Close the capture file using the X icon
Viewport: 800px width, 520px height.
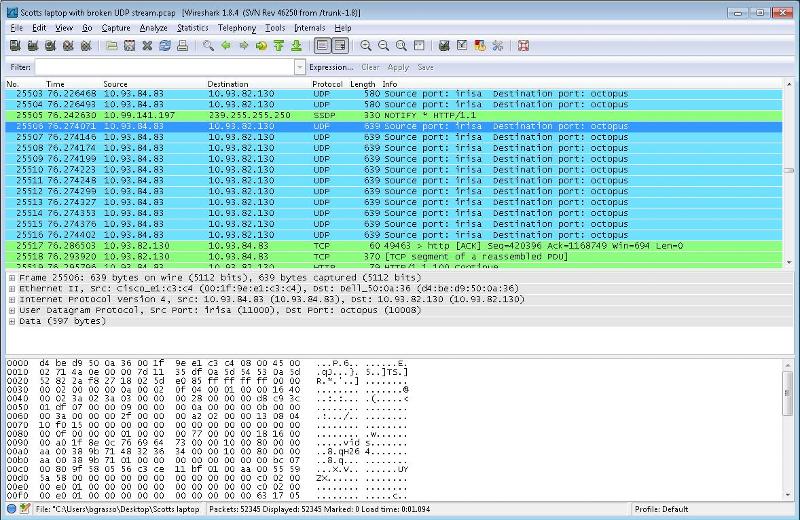148,46
